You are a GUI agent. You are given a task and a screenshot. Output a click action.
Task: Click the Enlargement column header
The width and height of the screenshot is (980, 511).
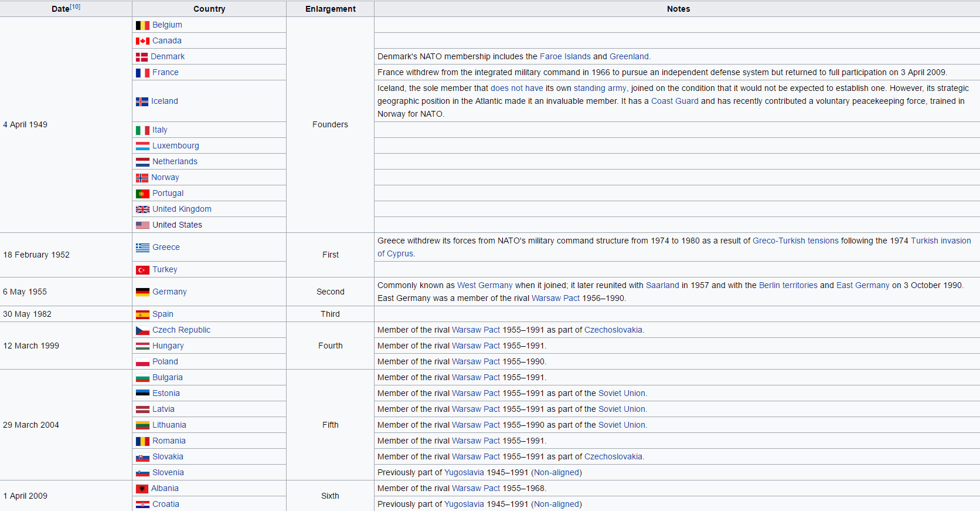click(330, 9)
